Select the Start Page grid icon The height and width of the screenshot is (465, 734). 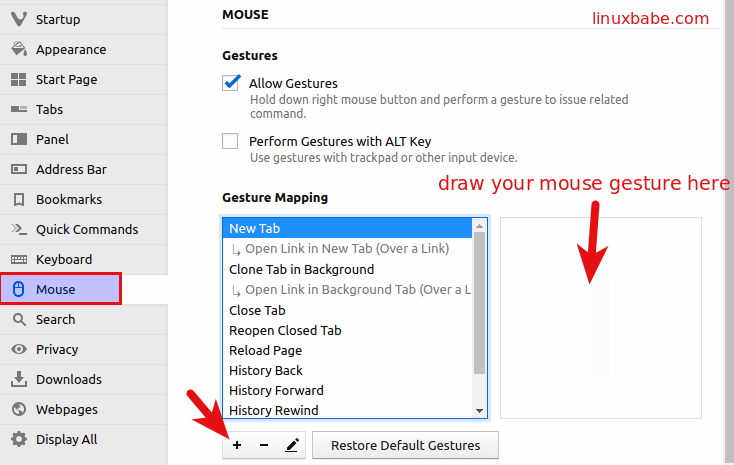pyautogui.click(x=18, y=79)
